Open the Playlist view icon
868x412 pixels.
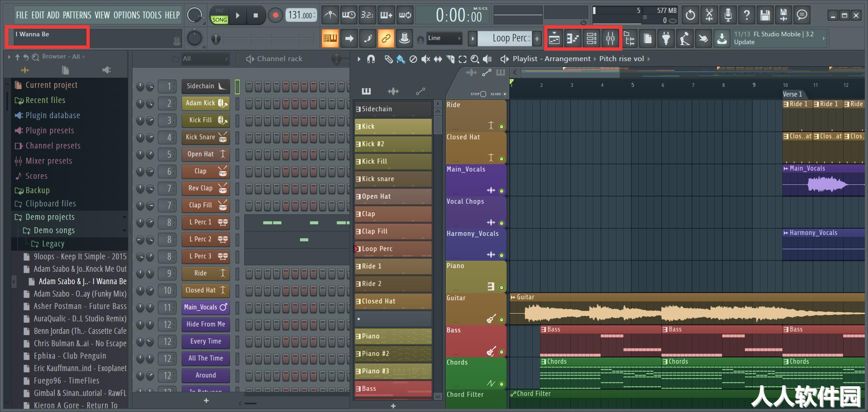554,39
